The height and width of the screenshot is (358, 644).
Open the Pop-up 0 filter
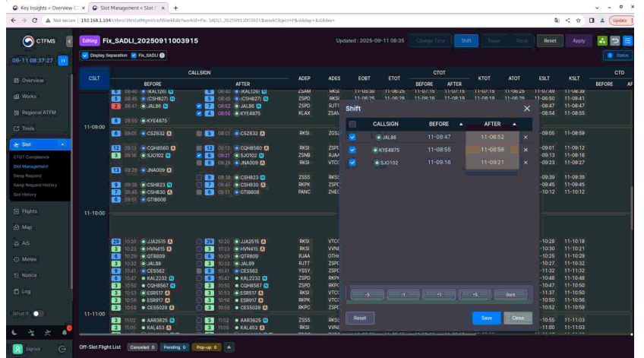pyautogui.click(x=206, y=347)
